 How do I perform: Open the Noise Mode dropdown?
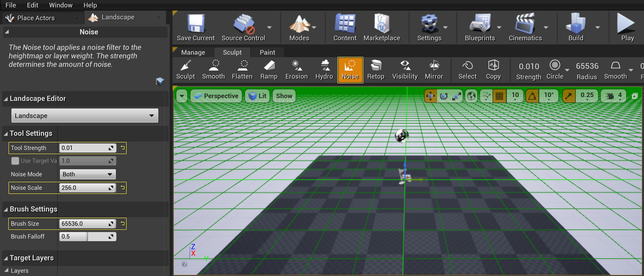[x=87, y=174]
